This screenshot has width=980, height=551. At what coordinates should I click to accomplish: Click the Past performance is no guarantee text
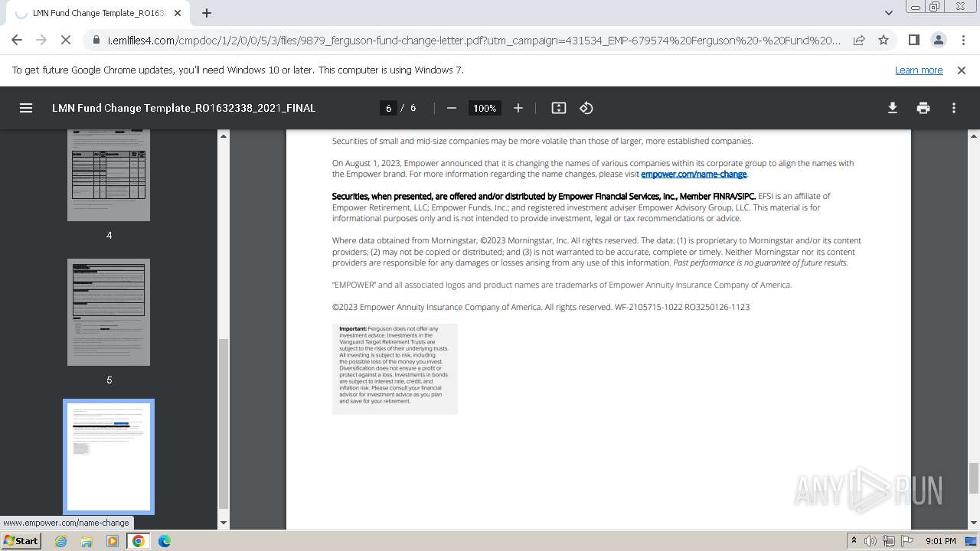[x=760, y=262]
